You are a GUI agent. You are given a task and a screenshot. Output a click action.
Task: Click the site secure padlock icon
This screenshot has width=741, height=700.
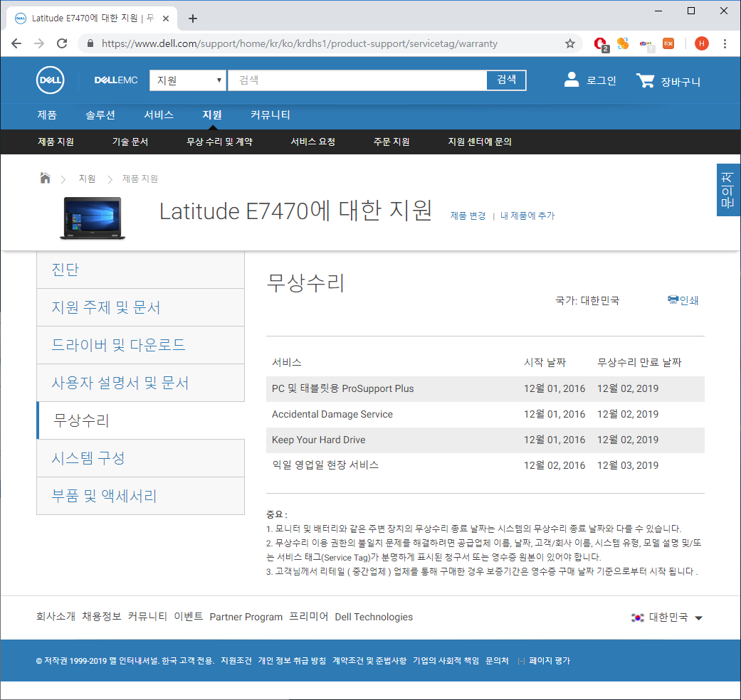click(90, 43)
